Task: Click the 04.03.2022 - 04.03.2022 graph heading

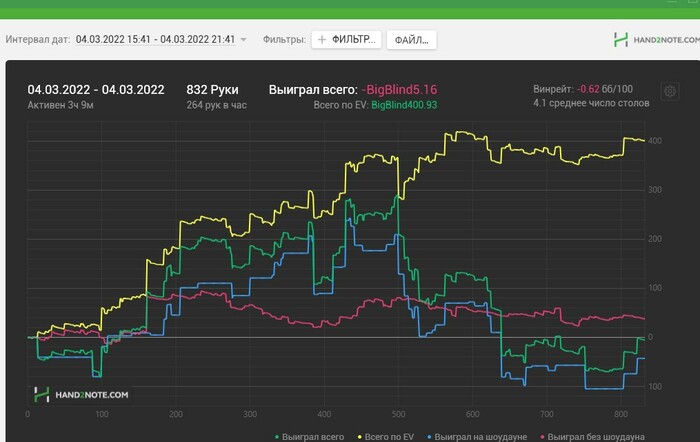Action: tap(96, 90)
